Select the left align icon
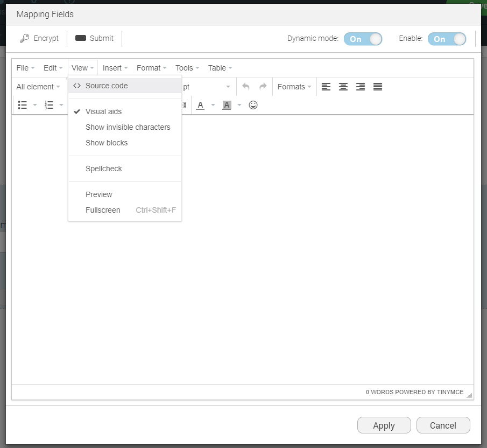The width and height of the screenshot is (487, 448). click(326, 86)
